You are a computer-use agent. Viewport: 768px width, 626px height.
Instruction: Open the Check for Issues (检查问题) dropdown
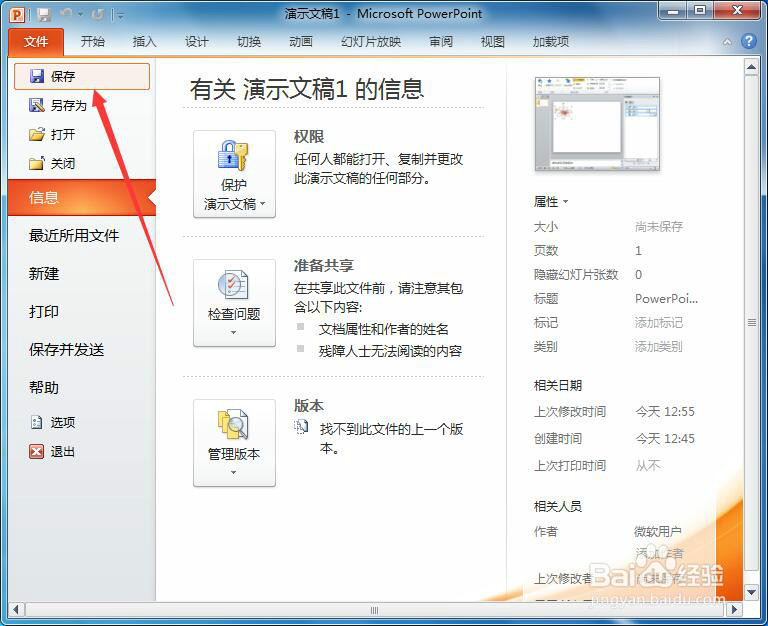click(234, 303)
